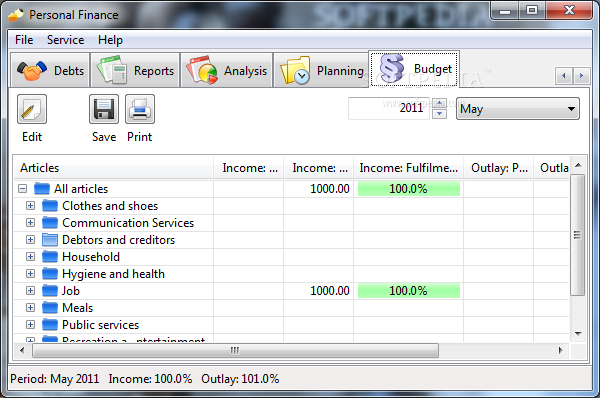Click the vertical scrollbar down arrow
The width and height of the screenshot is (600, 398).
tap(578, 334)
